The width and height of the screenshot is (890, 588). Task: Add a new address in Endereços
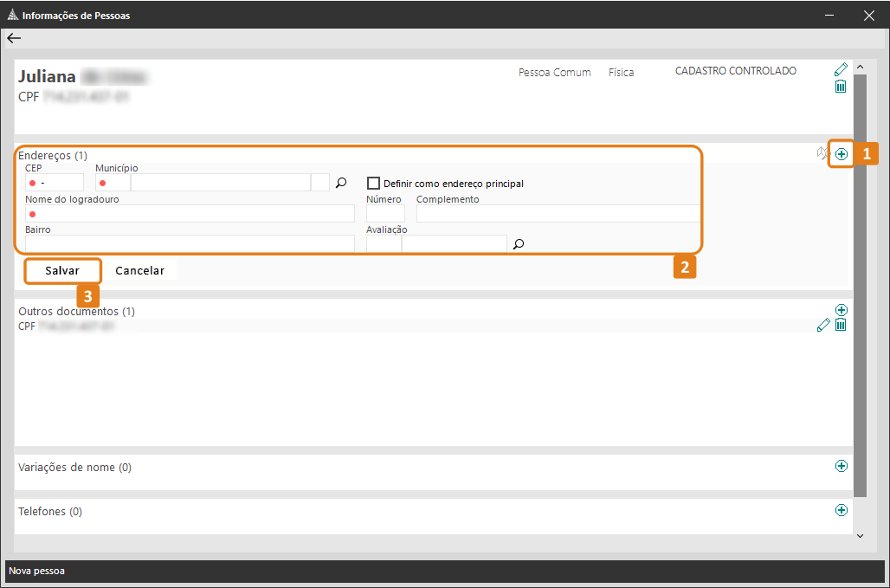coord(842,154)
